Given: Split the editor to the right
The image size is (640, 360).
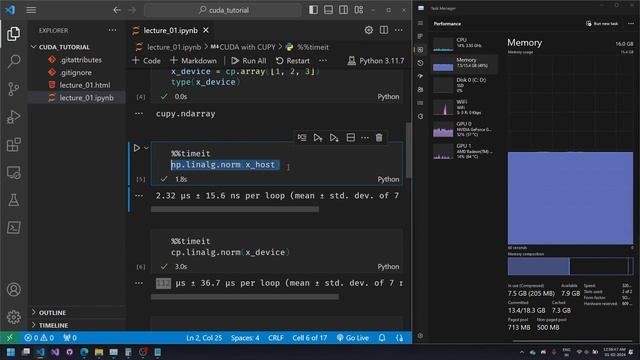Looking at the screenshot, I should click(x=384, y=30).
